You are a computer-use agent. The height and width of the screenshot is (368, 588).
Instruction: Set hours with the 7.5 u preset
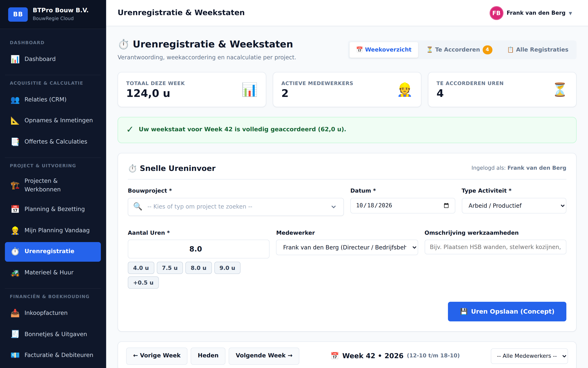(170, 268)
